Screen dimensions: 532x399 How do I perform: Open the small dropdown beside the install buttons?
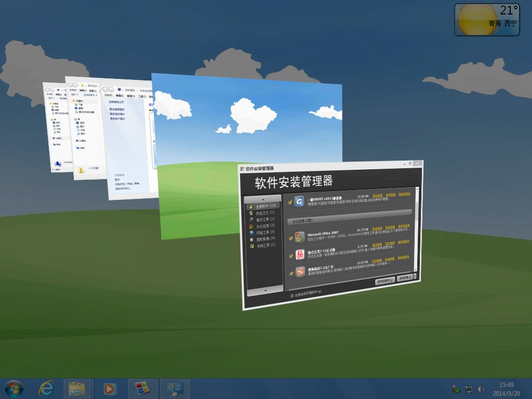[415, 276]
